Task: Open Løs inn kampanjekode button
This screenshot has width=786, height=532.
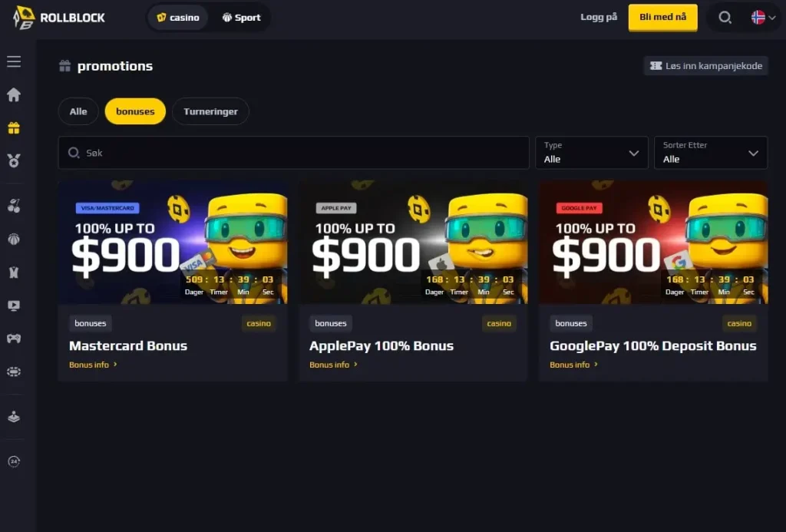Action: 706,66
